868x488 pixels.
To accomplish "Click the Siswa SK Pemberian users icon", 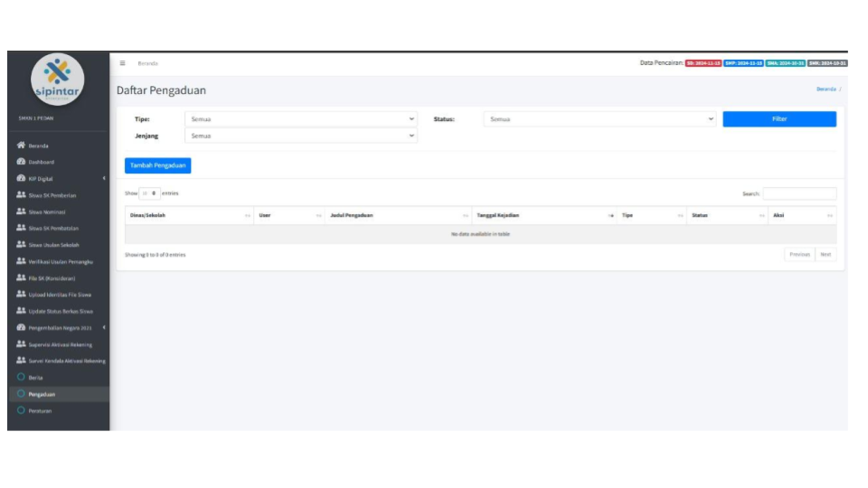I will pos(21,195).
